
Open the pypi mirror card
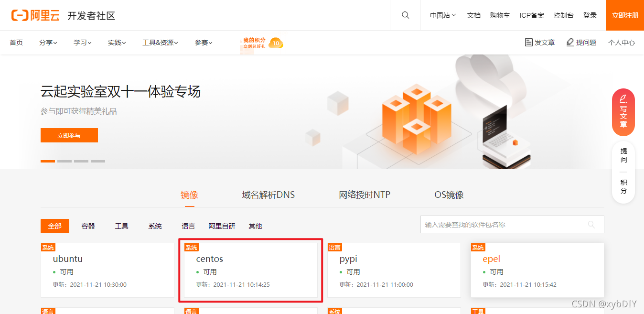pyautogui.click(x=394, y=270)
